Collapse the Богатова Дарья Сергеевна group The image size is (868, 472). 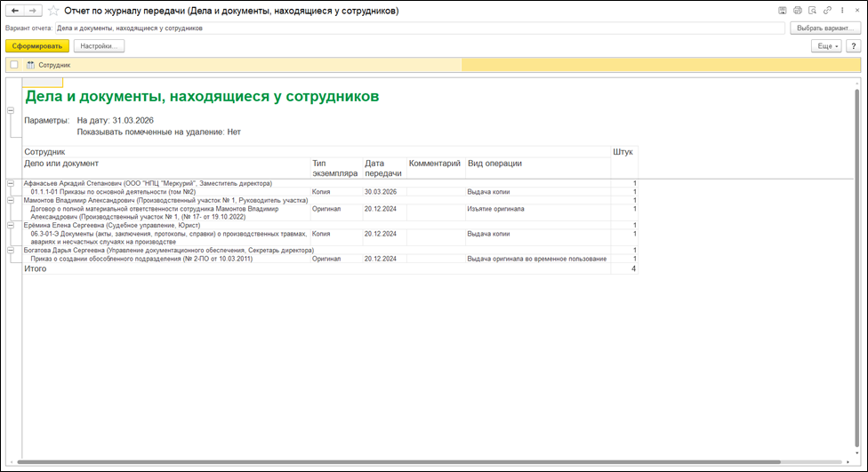pyautogui.click(x=11, y=251)
